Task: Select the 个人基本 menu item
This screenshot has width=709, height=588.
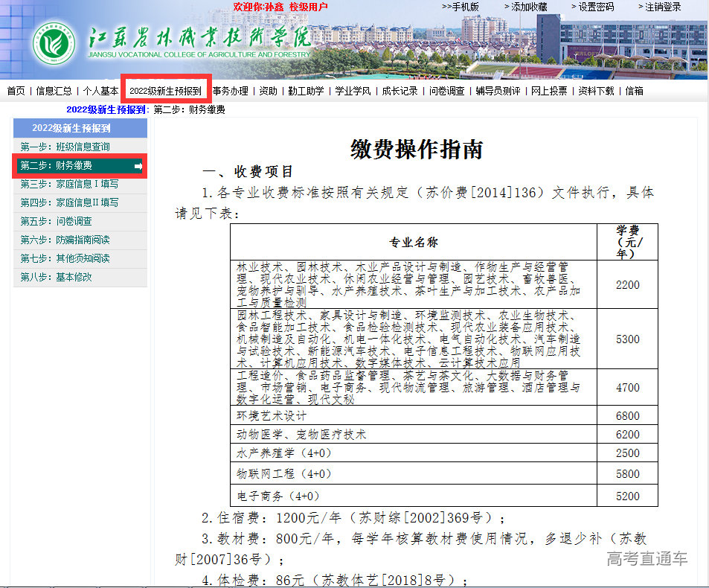Action: (x=100, y=91)
